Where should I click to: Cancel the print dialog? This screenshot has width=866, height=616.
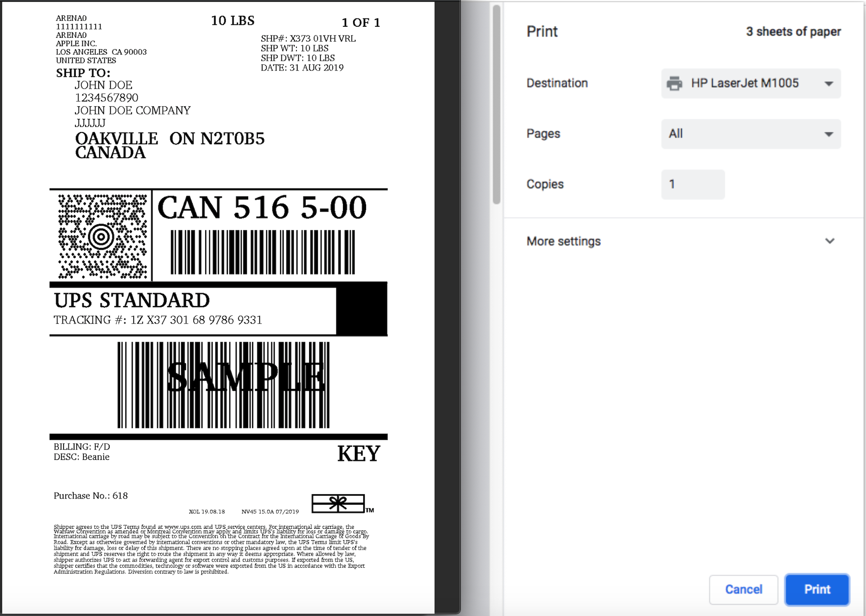pyautogui.click(x=743, y=589)
